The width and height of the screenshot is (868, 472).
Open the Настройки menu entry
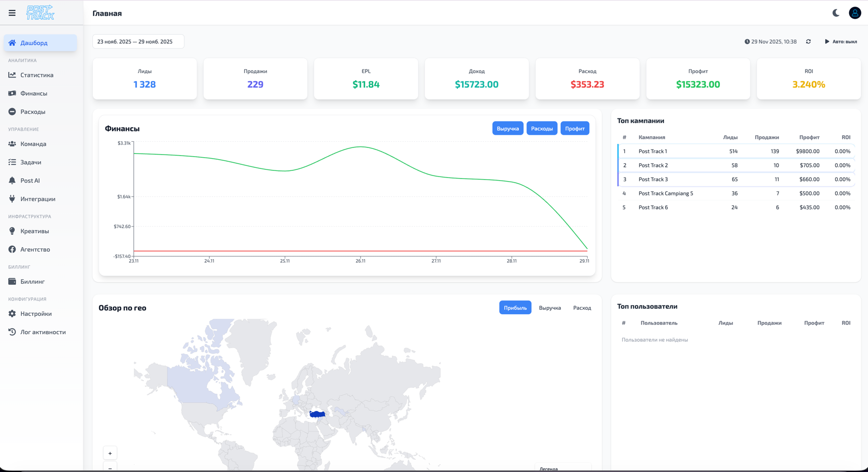[36, 313]
